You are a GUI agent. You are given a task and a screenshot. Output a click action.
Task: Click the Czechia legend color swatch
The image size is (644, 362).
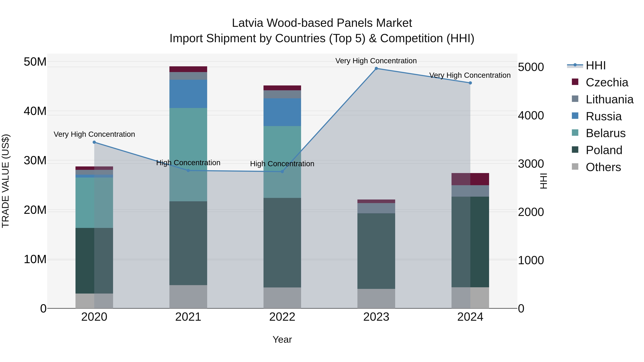(x=575, y=82)
